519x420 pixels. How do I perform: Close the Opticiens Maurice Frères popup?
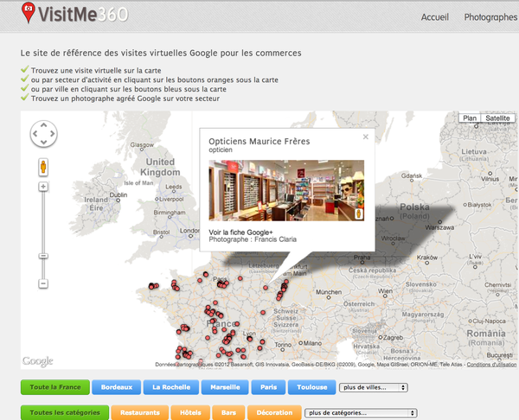click(365, 137)
